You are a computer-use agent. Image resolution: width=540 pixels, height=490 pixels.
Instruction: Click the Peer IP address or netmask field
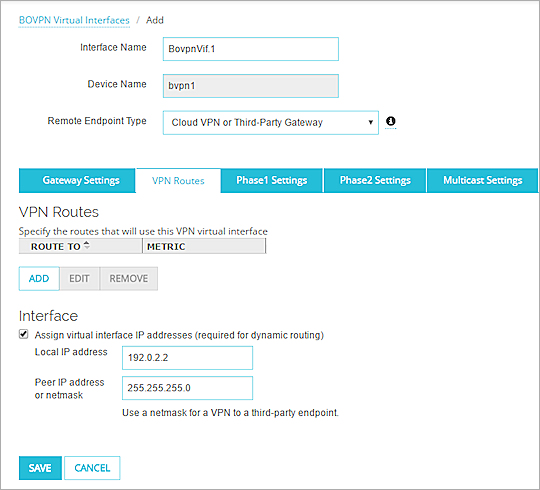click(x=187, y=388)
